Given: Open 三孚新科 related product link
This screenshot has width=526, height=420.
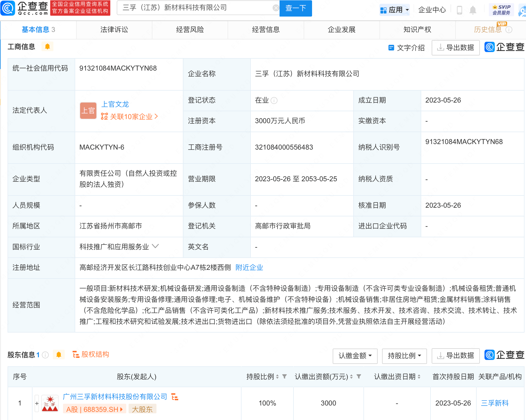Looking at the screenshot, I should pos(495,403).
